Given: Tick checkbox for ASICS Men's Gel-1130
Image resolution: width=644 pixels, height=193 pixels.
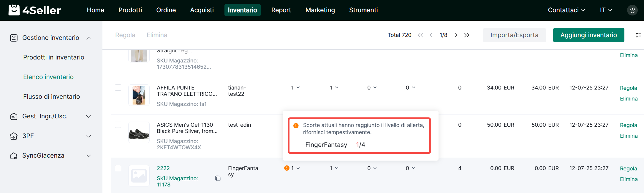Looking at the screenshot, I should pyautogui.click(x=118, y=125).
